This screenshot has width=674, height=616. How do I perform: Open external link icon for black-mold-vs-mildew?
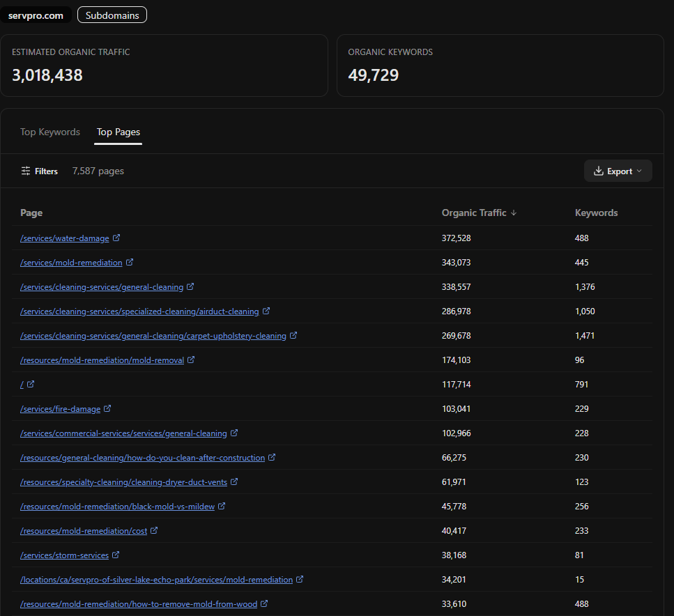(x=222, y=507)
